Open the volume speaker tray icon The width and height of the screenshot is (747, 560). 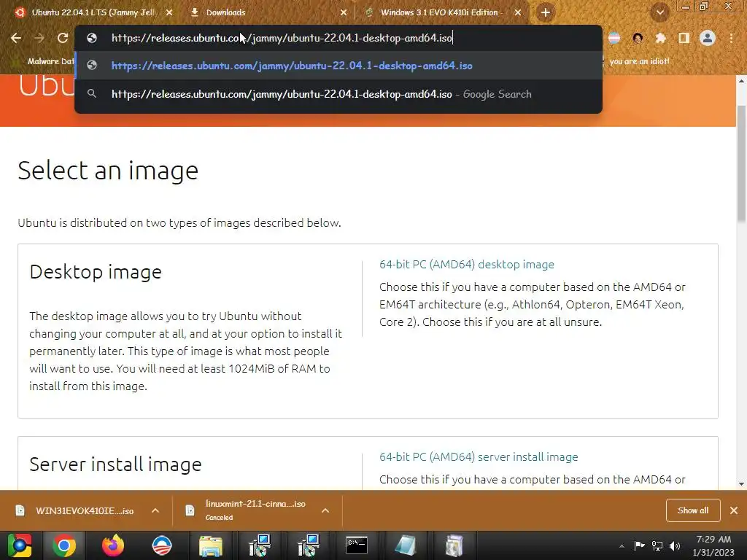click(675, 545)
